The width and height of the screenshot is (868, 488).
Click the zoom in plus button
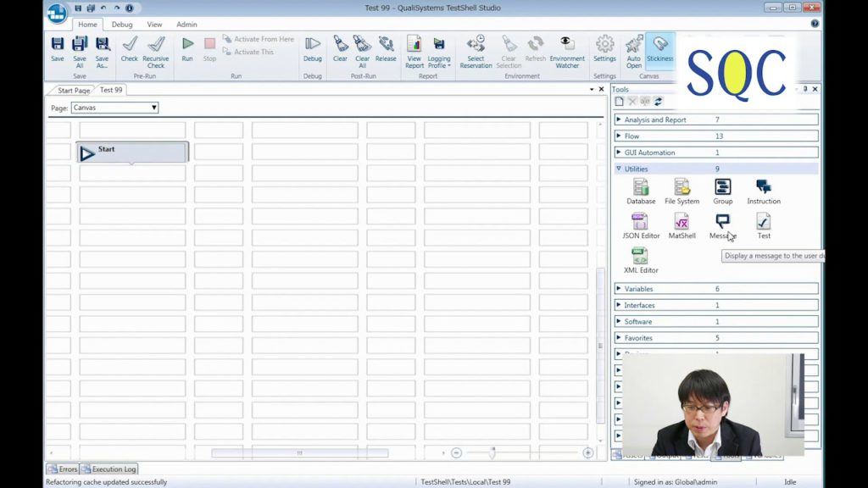coord(587,453)
